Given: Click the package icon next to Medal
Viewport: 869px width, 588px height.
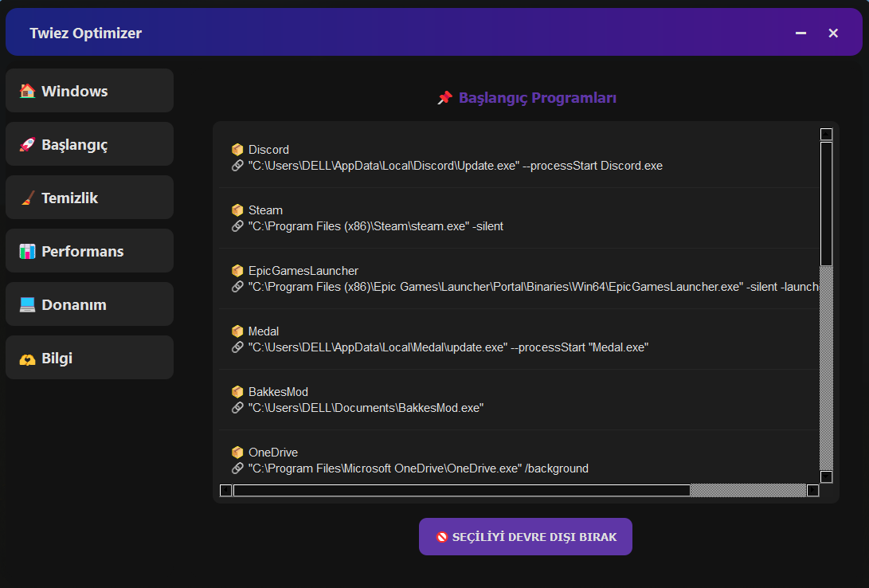Looking at the screenshot, I should point(237,331).
